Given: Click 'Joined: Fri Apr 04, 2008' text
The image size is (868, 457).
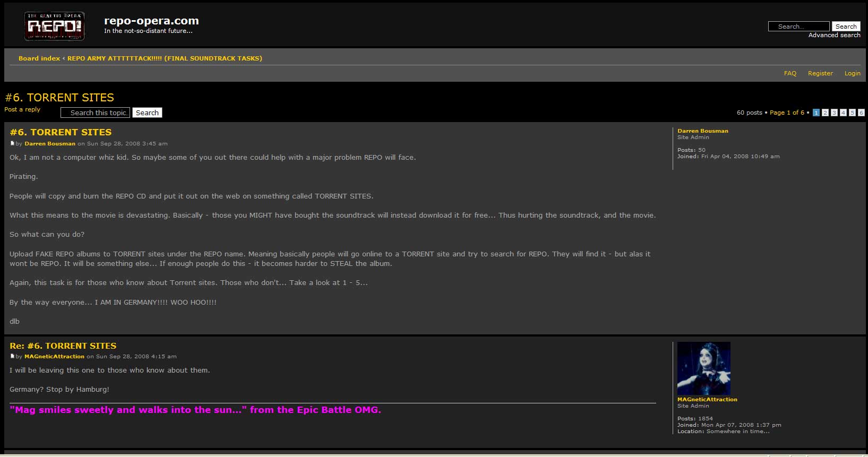Looking at the screenshot, I should pyautogui.click(x=728, y=157).
